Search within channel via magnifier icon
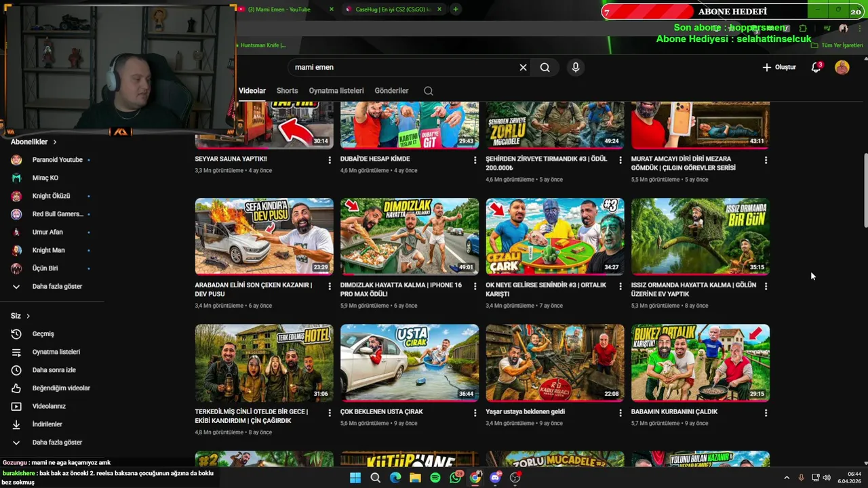Image resolution: width=868 pixels, height=488 pixels. point(428,91)
